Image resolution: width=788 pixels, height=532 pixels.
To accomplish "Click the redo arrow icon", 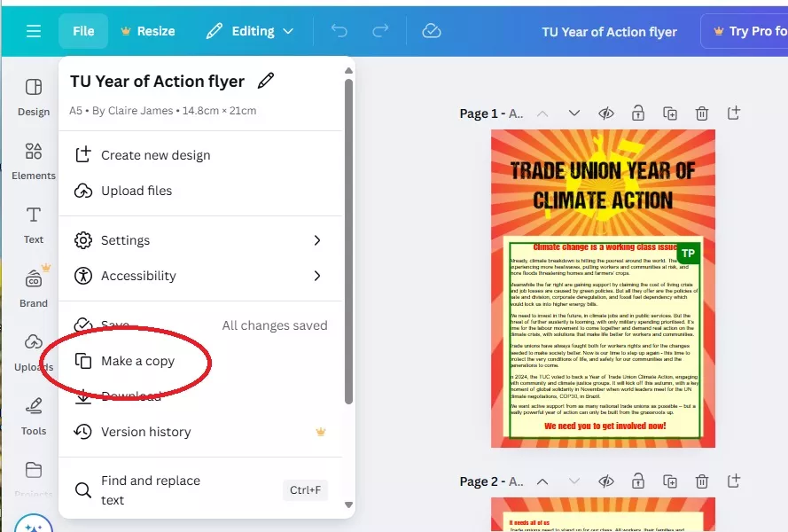I will (x=380, y=31).
